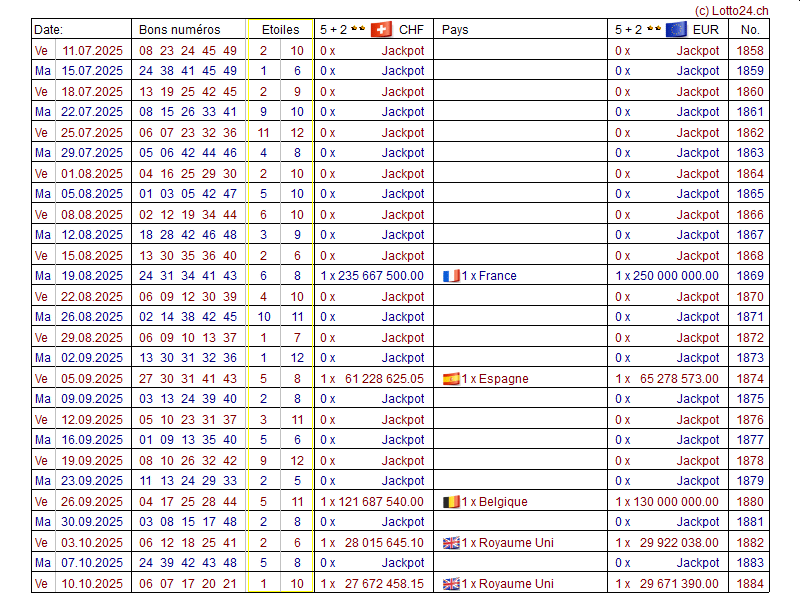Click the Spanish flag beside Espagne
800x600 pixels.
(451, 379)
